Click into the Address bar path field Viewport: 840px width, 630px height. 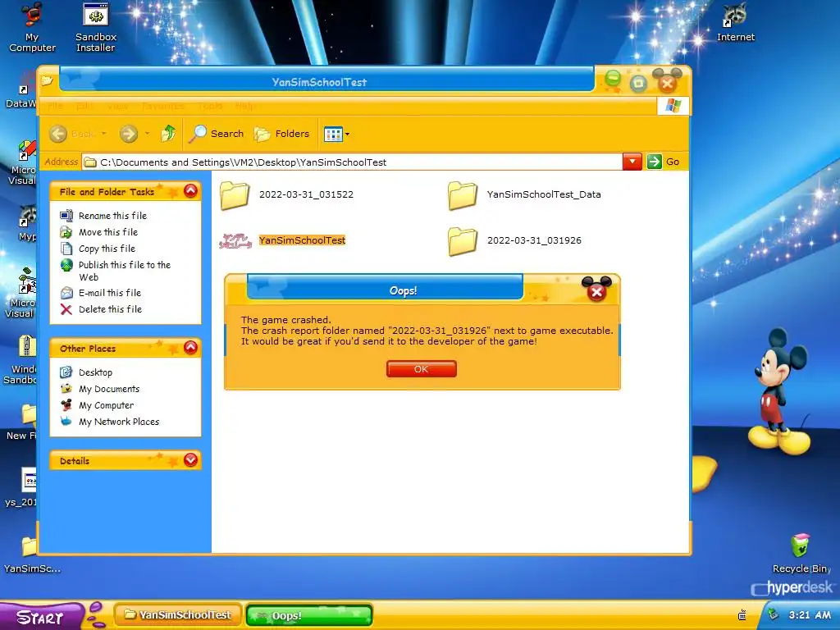(x=352, y=162)
